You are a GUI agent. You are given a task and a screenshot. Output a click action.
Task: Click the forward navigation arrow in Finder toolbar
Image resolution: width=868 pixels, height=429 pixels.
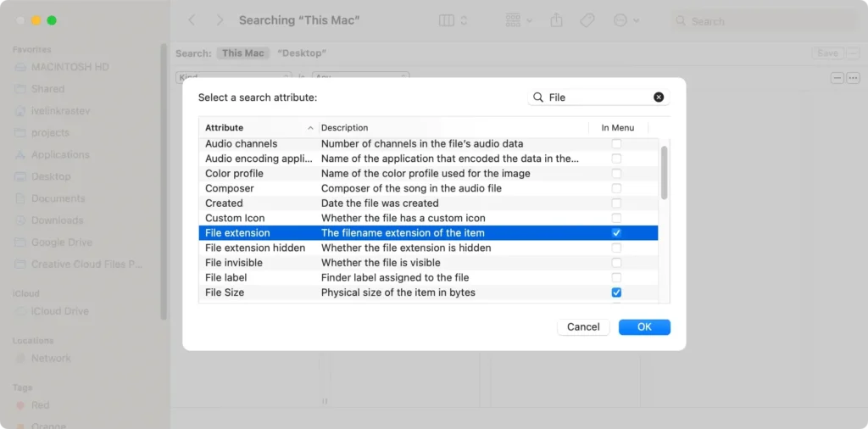[x=220, y=20]
